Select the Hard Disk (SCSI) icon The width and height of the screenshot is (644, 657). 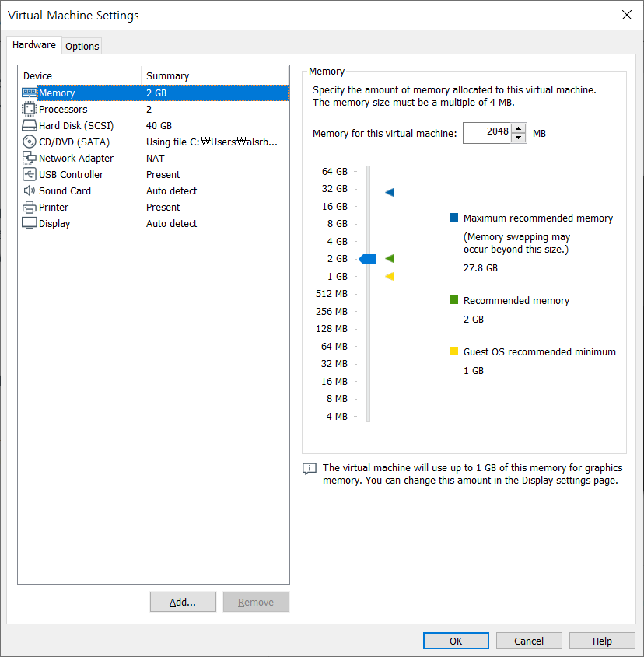tap(30, 125)
